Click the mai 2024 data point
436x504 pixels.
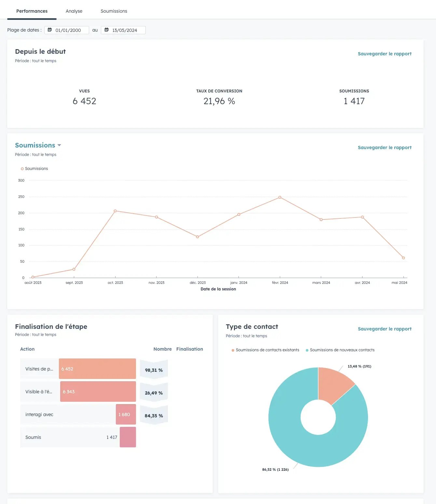[403, 258]
